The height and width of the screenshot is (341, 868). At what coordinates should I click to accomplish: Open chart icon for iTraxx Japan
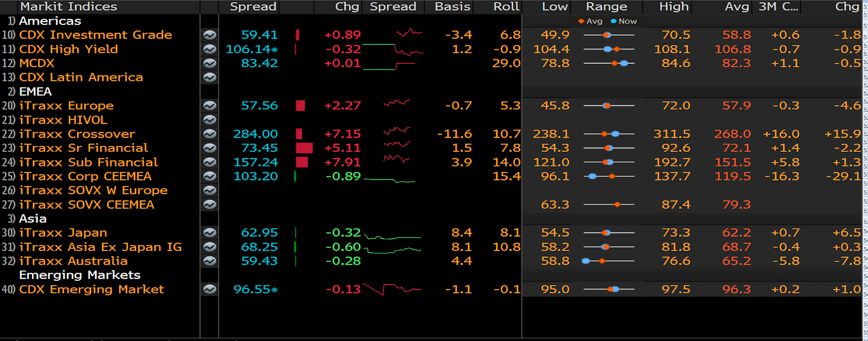point(209,233)
